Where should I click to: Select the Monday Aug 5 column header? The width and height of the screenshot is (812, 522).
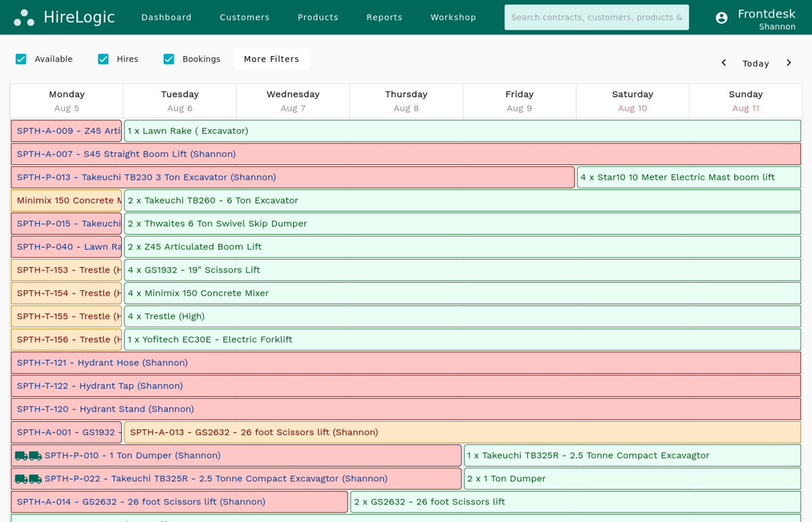click(x=66, y=101)
